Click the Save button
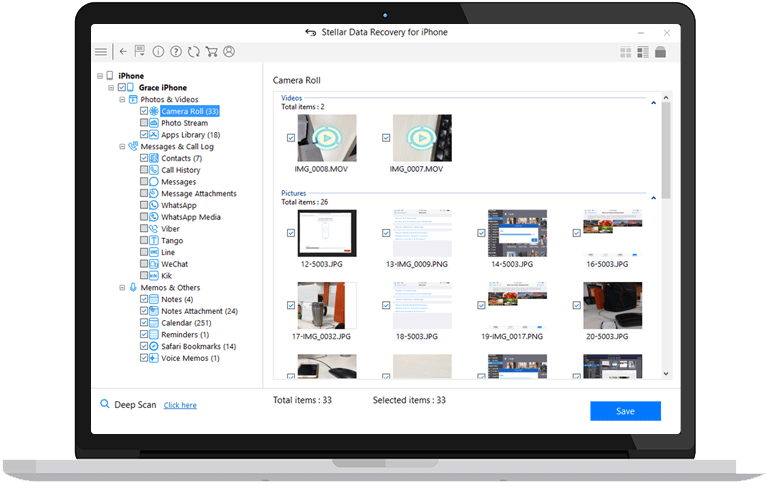The image size is (772, 488). (x=625, y=411)
